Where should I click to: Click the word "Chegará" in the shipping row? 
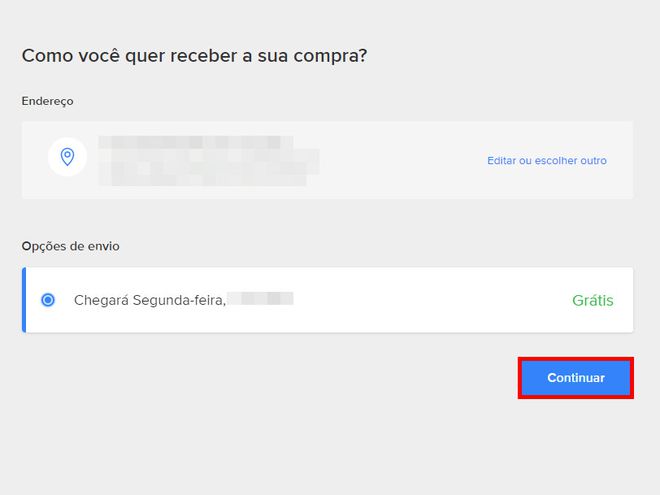tap(101, 300)
